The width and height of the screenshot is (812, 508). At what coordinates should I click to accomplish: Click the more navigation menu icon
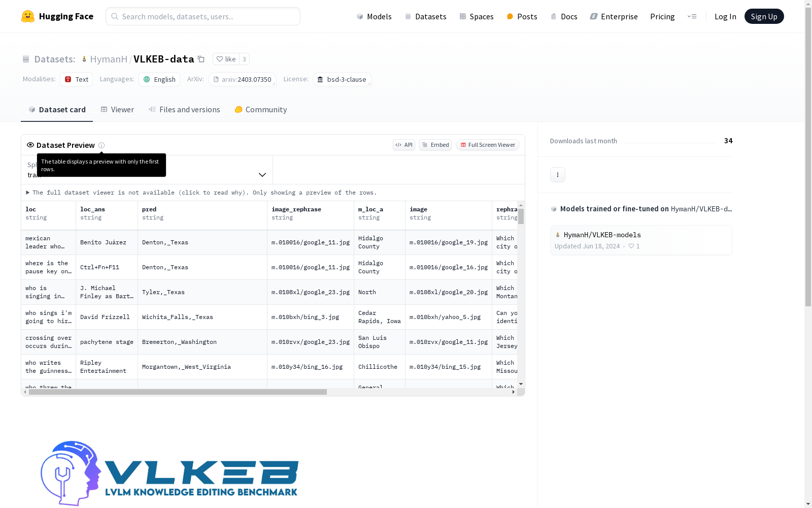pos(692,16)
